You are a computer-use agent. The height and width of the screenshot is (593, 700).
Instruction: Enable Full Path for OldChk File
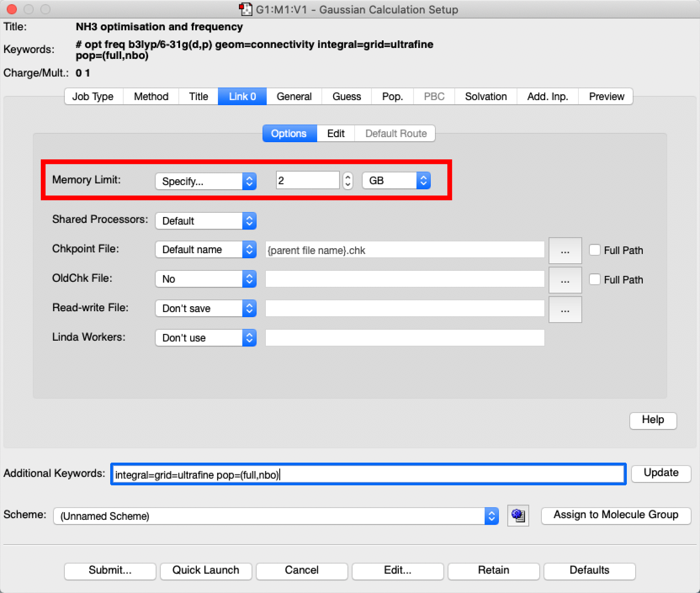[x=594, y=280]
